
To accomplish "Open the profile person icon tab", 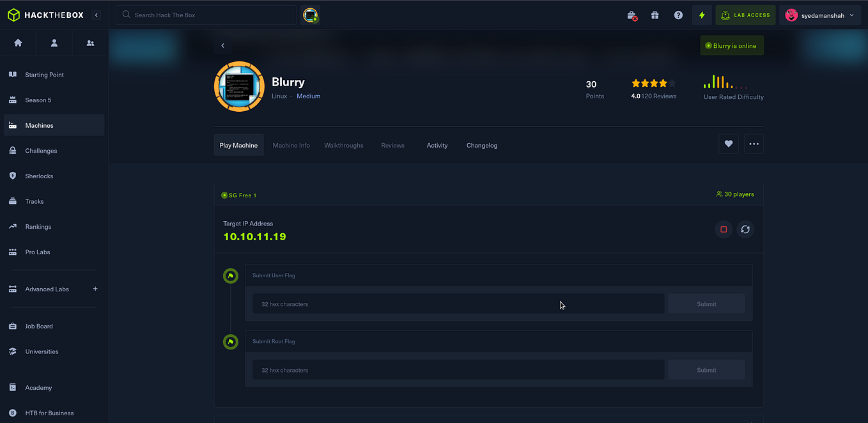I will point(54,43).
